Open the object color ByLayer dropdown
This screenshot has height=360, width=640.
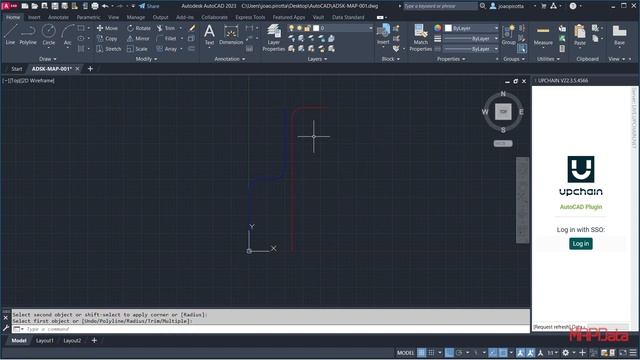pyautogui.click(x=471, y=28)
